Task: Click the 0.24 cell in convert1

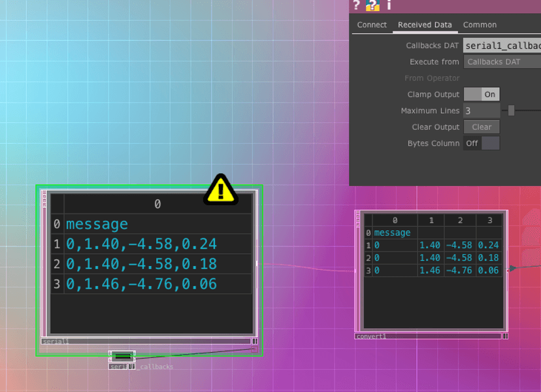Action: pos(489,245)
